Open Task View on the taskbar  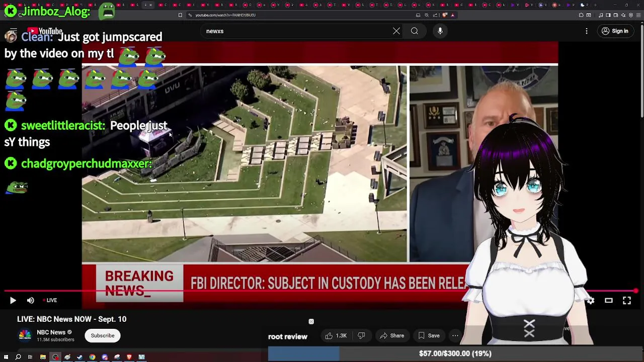point(30,357)
